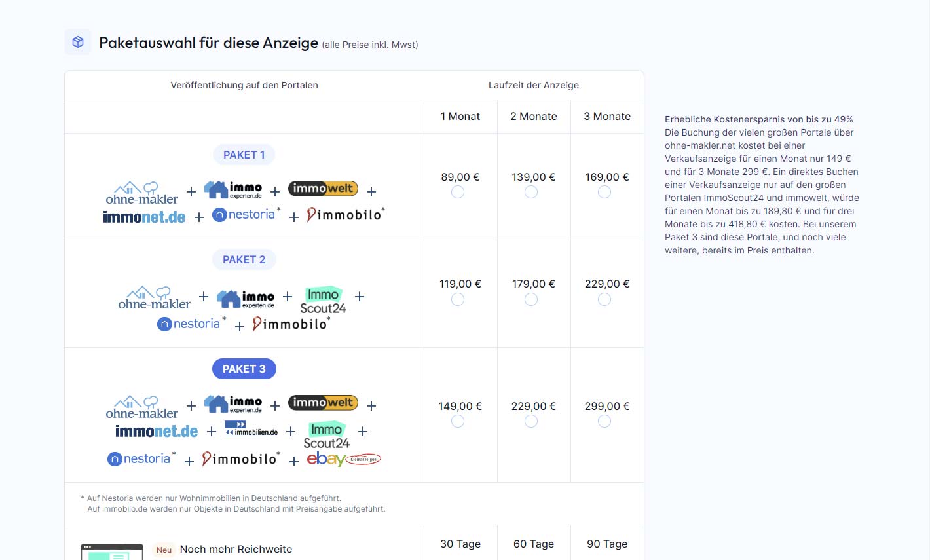
Task: Click 'Laufzeit der Anzeige' header text
Action: [x=534, y=85]
